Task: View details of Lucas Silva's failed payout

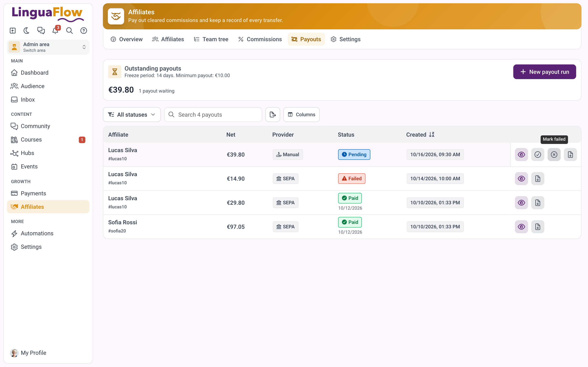Action: coord(521,179)
